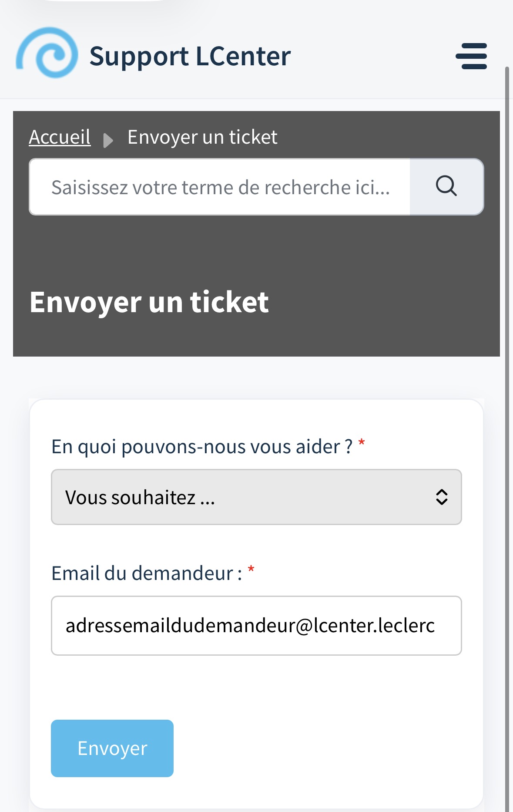
Task: Click the up-down chevrons in Vous souhaitez
Action: [x=442, y=497]
